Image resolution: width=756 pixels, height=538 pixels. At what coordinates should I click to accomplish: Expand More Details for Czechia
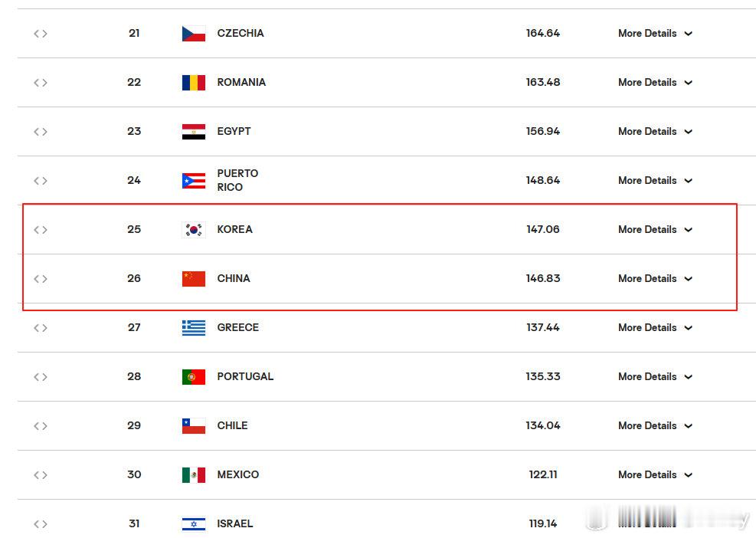click(x=655, y=33)
